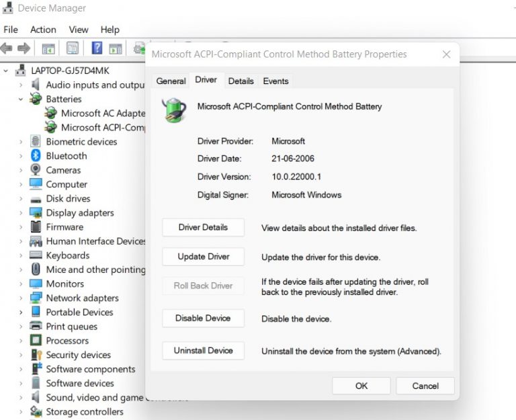Select Microsoft ACPI-Compliant battery tree item

click(103, 128)
